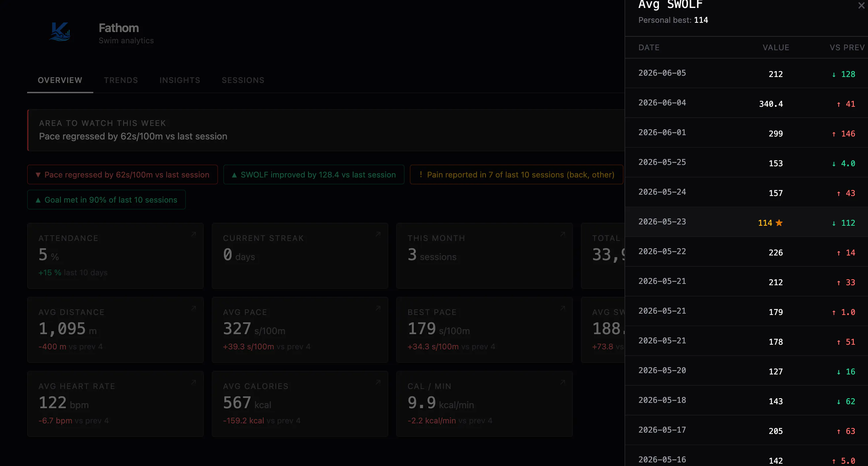Open the Current Streak 0 days card
This screenshot has height=466, width=868.
(x=300, y=255)
